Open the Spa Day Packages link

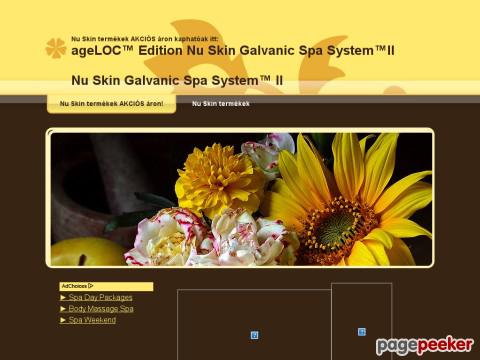click(x=100, y=297)
